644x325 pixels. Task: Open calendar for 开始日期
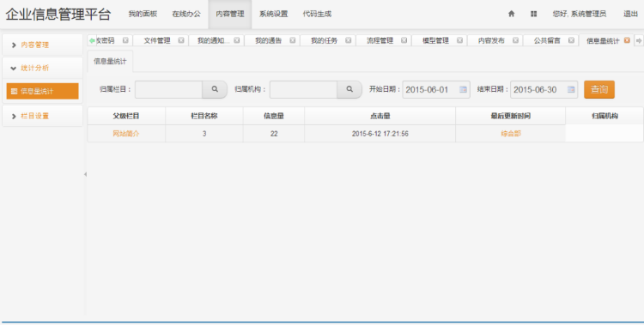coord(463,89)
